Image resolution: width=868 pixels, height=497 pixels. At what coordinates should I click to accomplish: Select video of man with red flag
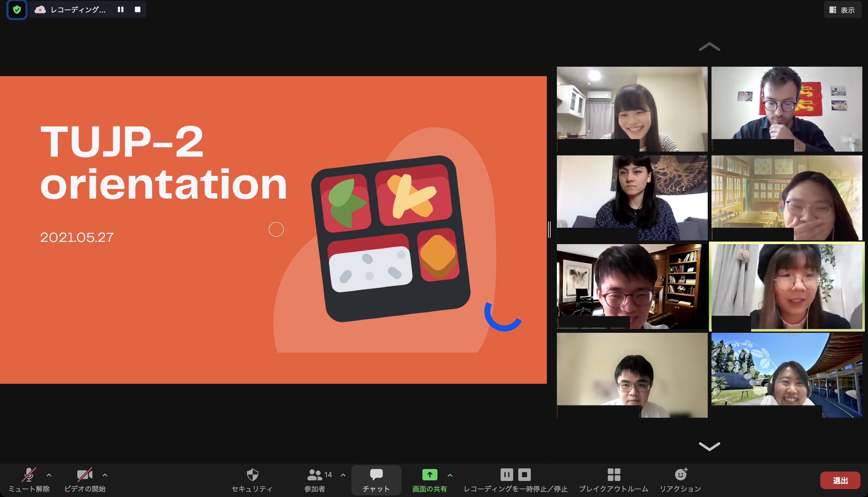pyautogui.click(x=787, y=109)
